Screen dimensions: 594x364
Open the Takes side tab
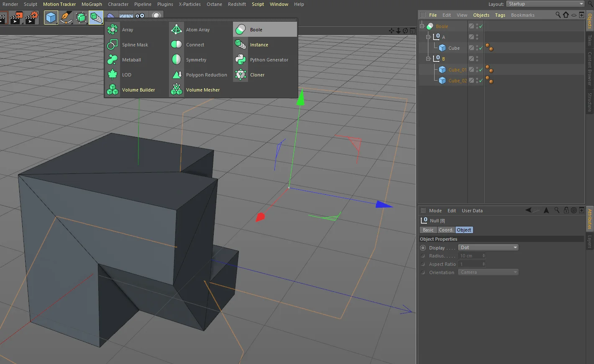[x=589, y=40]
